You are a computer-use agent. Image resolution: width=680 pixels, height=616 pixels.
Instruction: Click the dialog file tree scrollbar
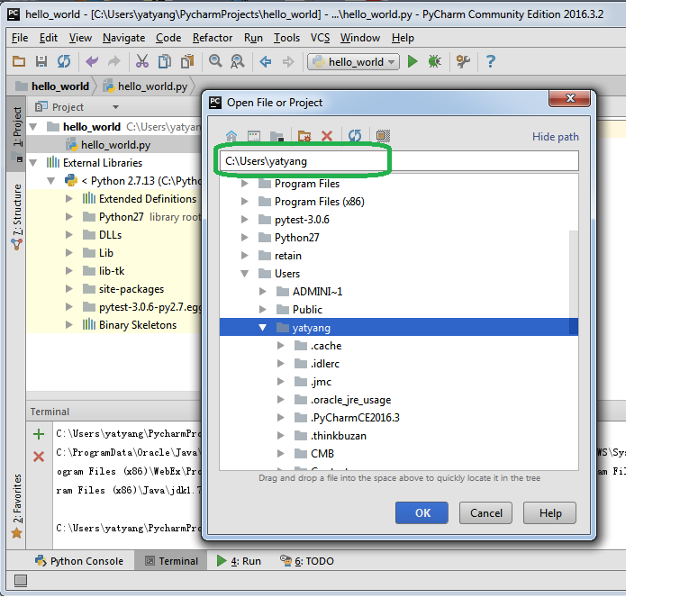pos(574,282)
